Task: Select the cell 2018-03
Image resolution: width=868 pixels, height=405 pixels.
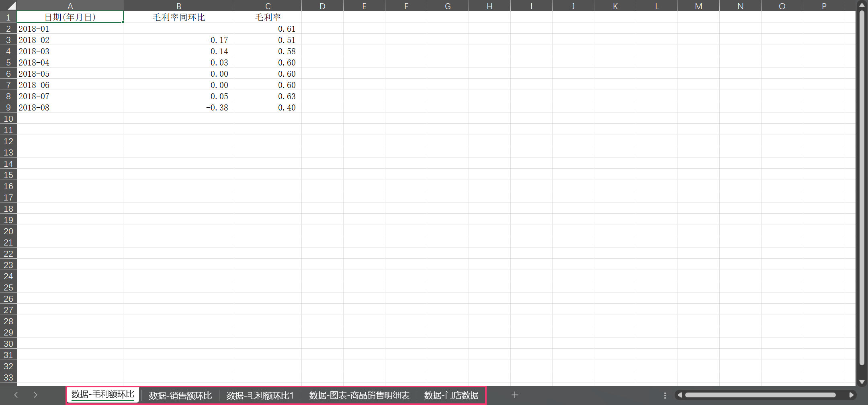Action: pyautogui.click(x=70, y=51)
